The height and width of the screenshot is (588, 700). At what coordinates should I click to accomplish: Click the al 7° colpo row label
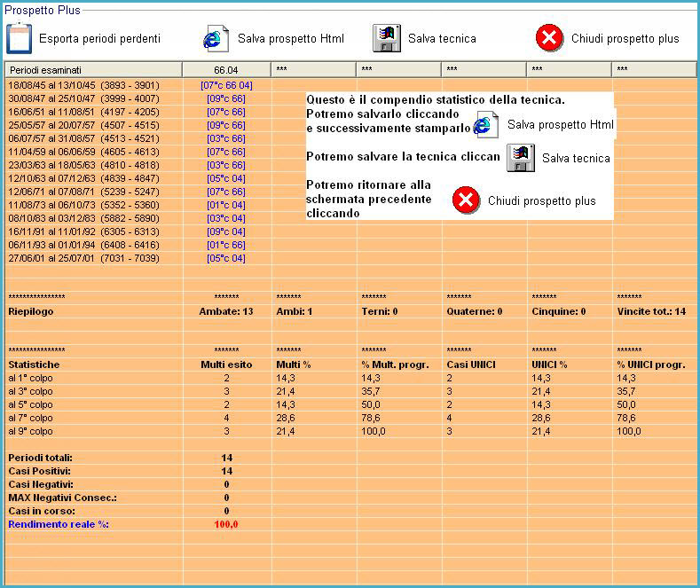[x=30, y=418]
